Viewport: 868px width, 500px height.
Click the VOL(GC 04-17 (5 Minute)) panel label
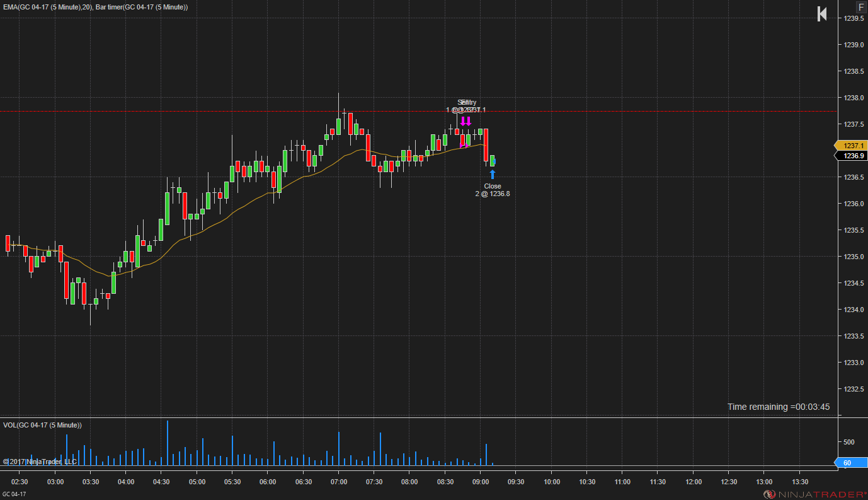(42, 425)
